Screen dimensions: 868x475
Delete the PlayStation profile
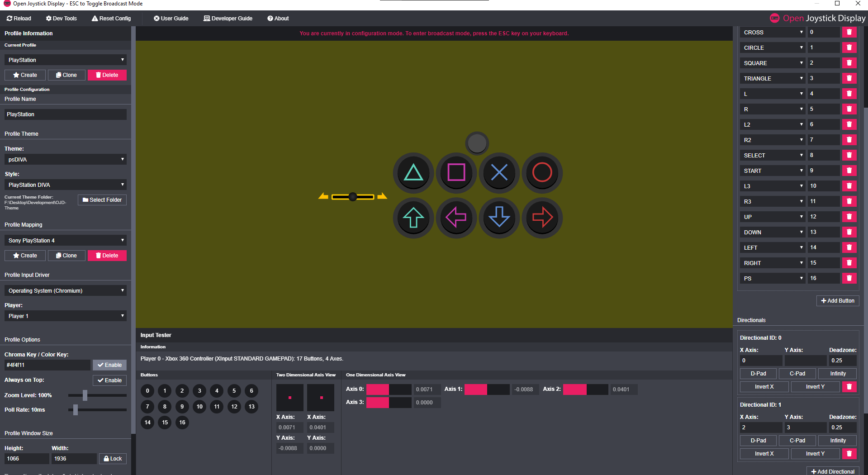[x=107, y=75]
